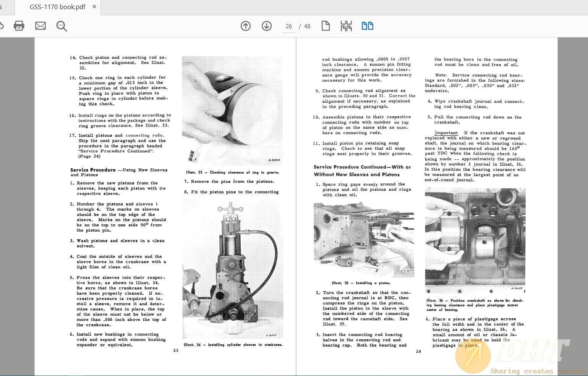
Task: Click step '8. Fit the piston pins'
Action: coord(232,192)
